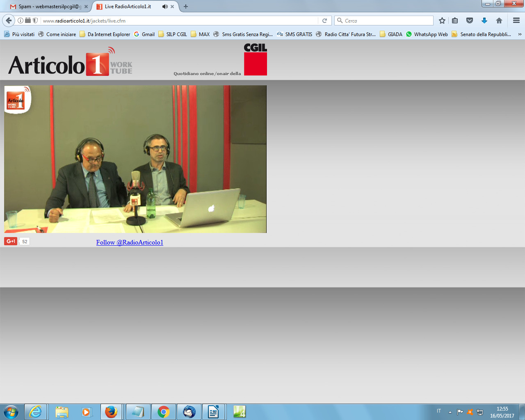
Task: Click the site information icon in the address bar
Action: click(x=21, y=21)
